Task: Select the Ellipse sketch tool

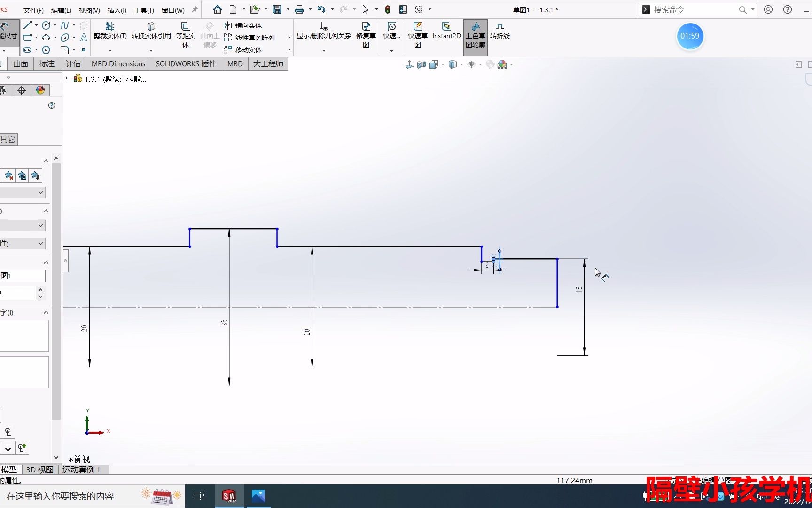Action: point(65,38)
